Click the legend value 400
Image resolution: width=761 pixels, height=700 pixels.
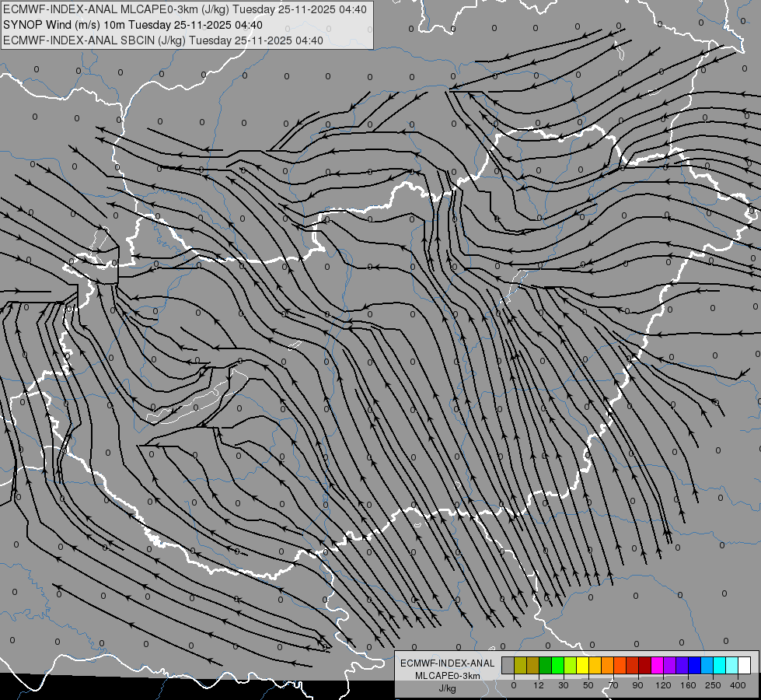[x=738, y=685]
